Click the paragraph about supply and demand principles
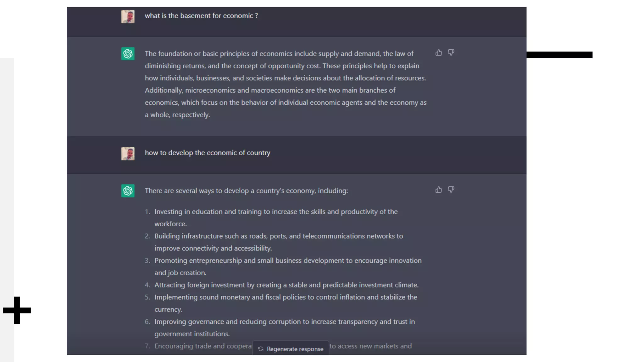 (286, 84)
